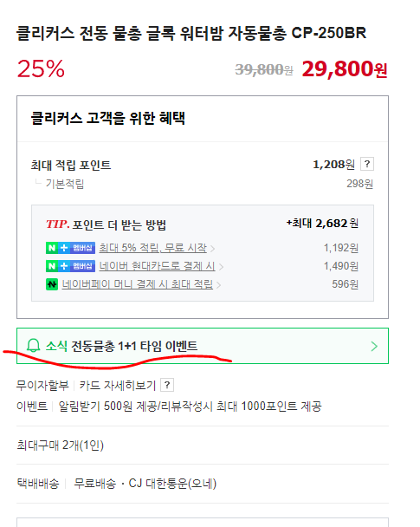Open 네이버페이 머니 결제 시 최대 적립 link
The height and width of the screenshot is (527, 420).
pos(138,284)
